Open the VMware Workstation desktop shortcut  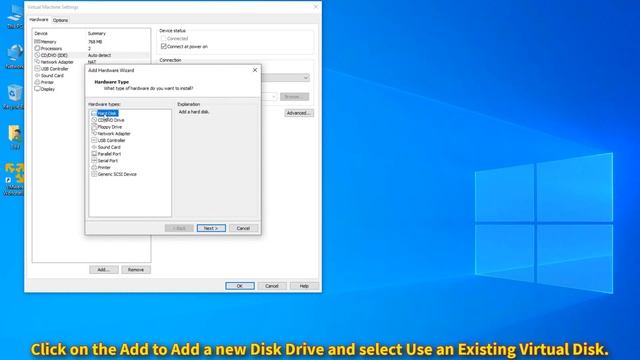[14, 180]
